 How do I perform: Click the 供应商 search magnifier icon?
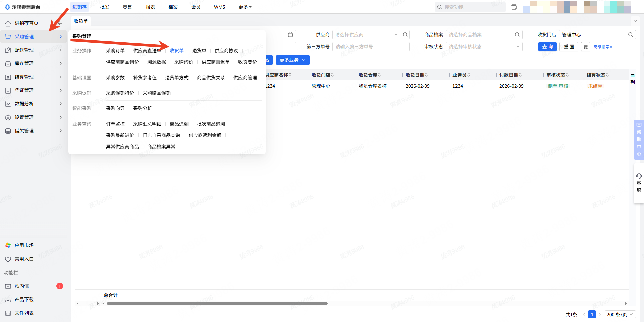tap(405, 35)
